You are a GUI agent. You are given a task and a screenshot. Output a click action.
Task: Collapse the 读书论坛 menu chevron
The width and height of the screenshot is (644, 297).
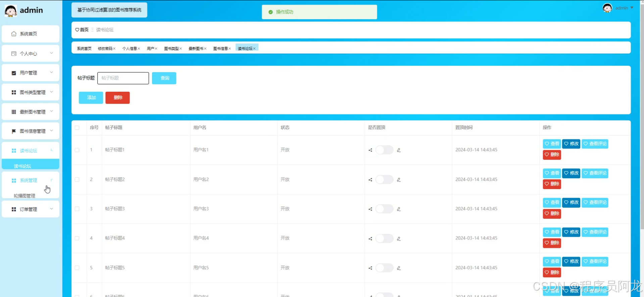point(51,150)
